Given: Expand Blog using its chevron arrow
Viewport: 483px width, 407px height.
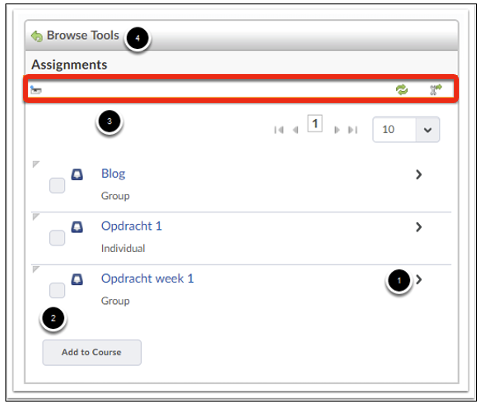Looking at the screenshot, I should [x=419, y=174].
